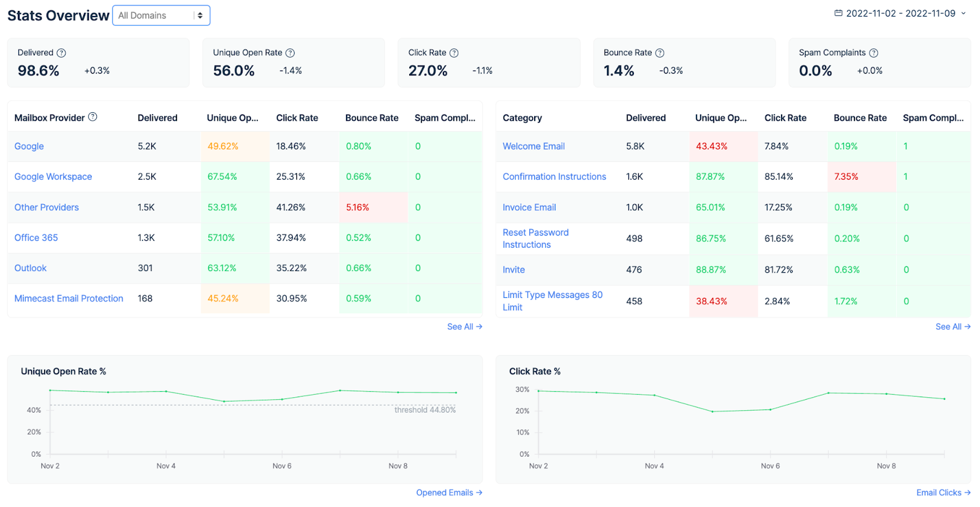Image resolution: width=980 pixels, height=507 pixels.
Task: Click the help icon beside Click Rate
Action: tap(454, 53)
